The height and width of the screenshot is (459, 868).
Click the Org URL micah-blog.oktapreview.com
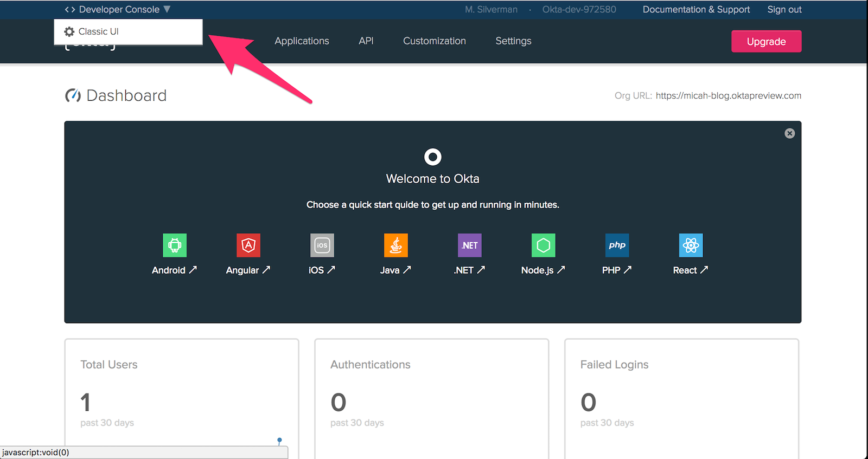728,96
